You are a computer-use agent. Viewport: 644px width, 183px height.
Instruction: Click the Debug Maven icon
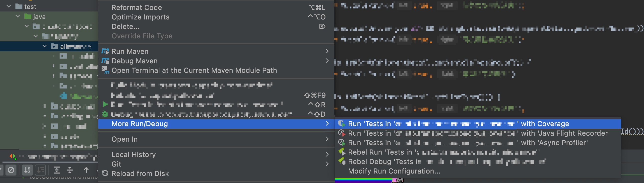(105, 61)
